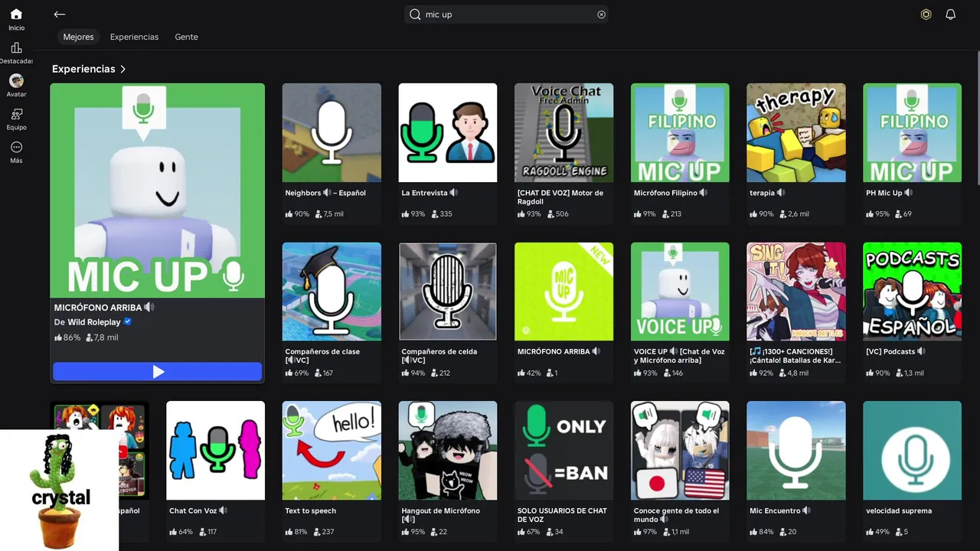The image size is (980, 551).
Task: Open the Robux icon in header
Action: tap(926, 15)
